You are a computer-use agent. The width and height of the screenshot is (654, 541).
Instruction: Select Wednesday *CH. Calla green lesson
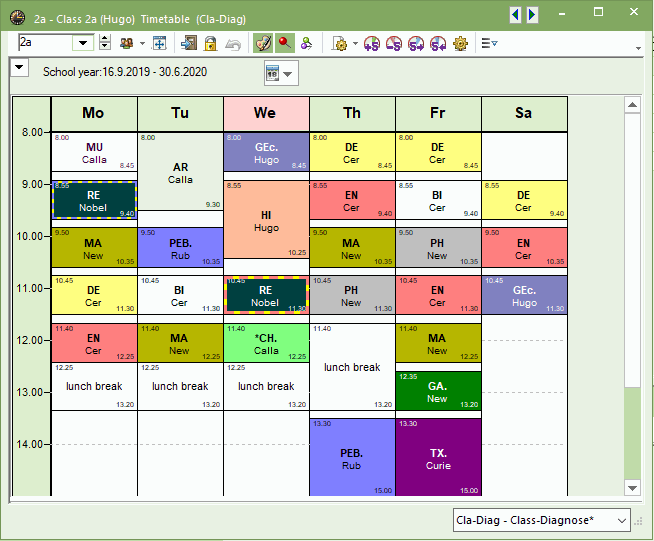(267, 343)
